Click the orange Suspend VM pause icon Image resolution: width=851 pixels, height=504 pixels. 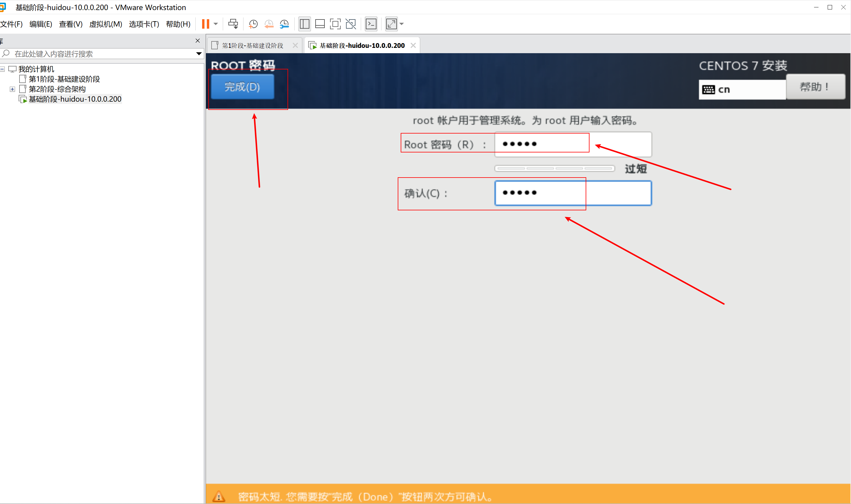[205, 24]
